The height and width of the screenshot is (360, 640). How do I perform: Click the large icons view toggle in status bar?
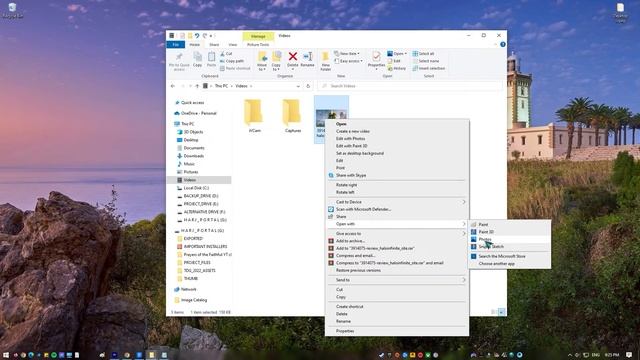502,312
